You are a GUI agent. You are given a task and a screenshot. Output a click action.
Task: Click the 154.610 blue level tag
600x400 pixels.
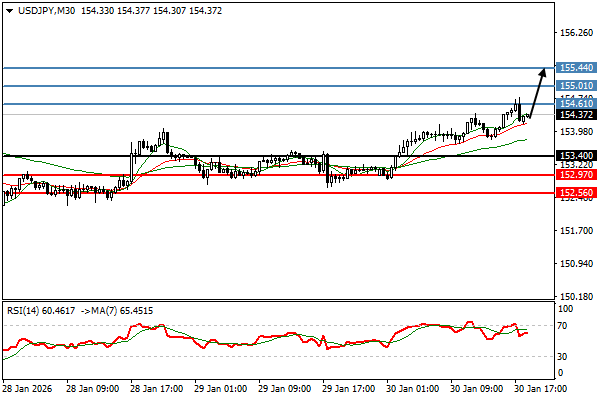[x=576, y=104]
